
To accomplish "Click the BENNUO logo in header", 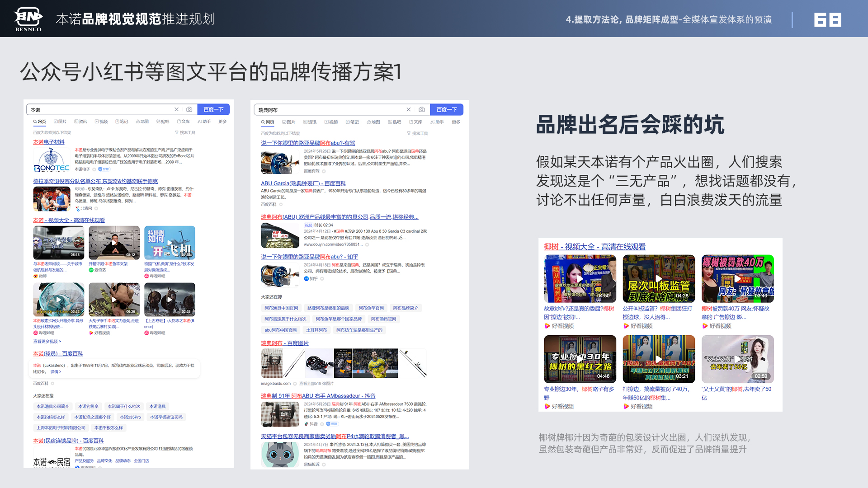I will [x=28, y=19].
